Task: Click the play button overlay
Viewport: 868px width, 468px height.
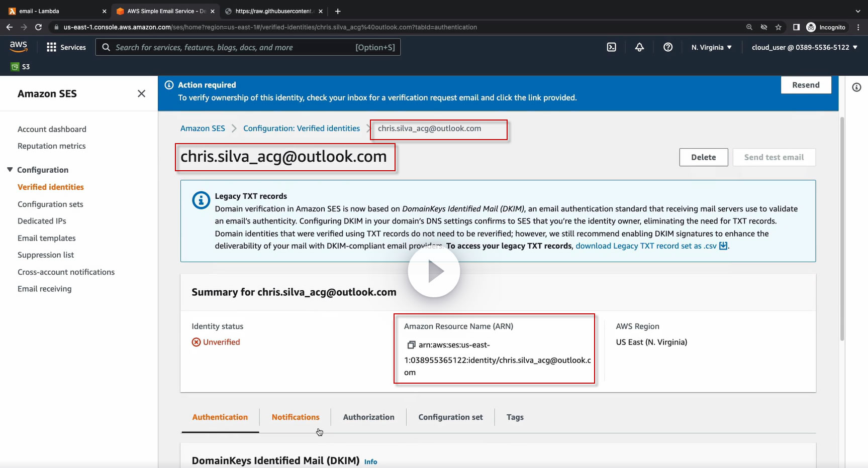Action: 434,272
